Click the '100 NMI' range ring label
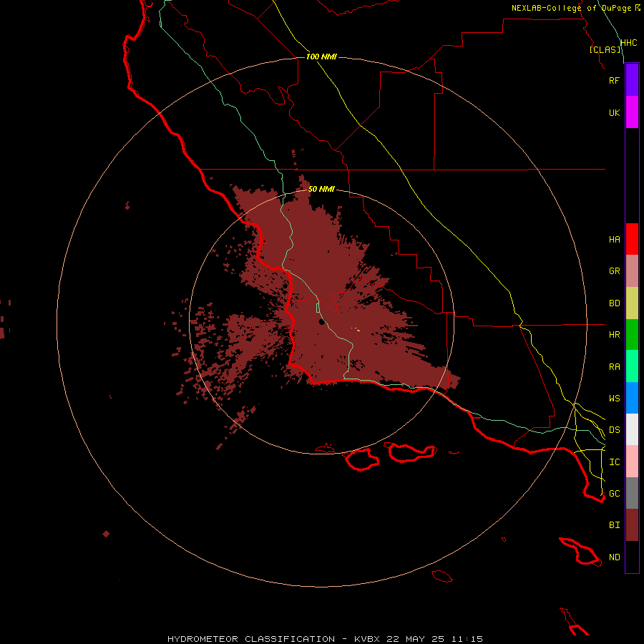644x644 pixels. click(x=321, y=57)
